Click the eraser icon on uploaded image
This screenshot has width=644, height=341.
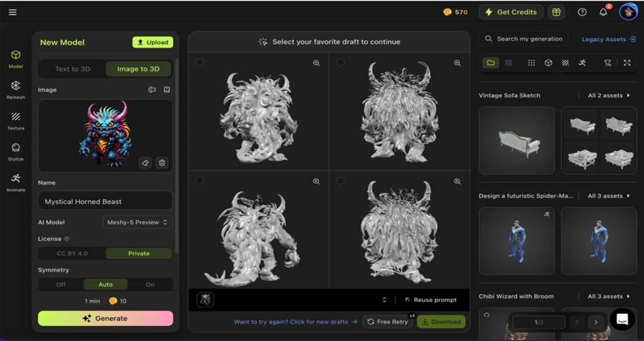pos(145,163)
